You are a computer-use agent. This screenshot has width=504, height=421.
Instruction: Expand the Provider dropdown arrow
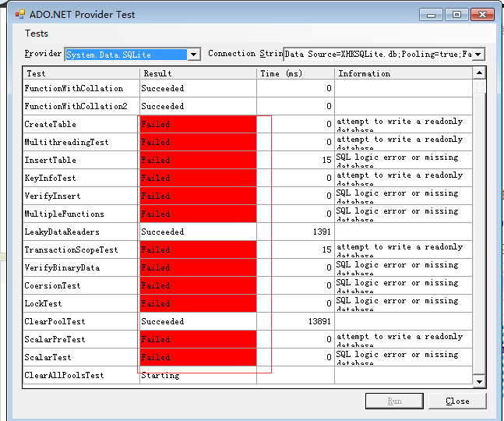[x=193, y=55]
